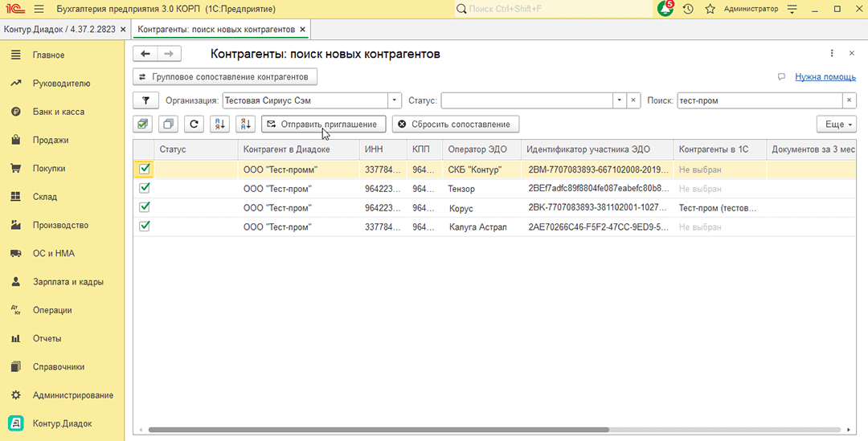This screenshot has width=868, height=441.
Task: Click the Администратор user name
Action: coord(751,9)
